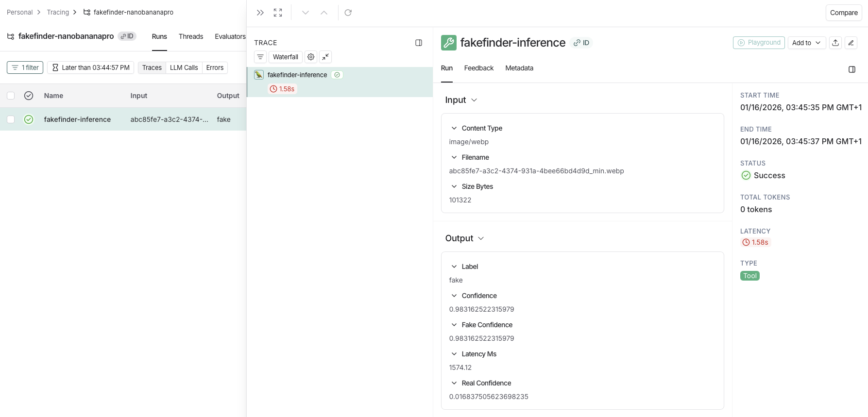The image size is (868, 417).
Task: Click the fullscreen expand icon
Action: [x=278, y=13]
